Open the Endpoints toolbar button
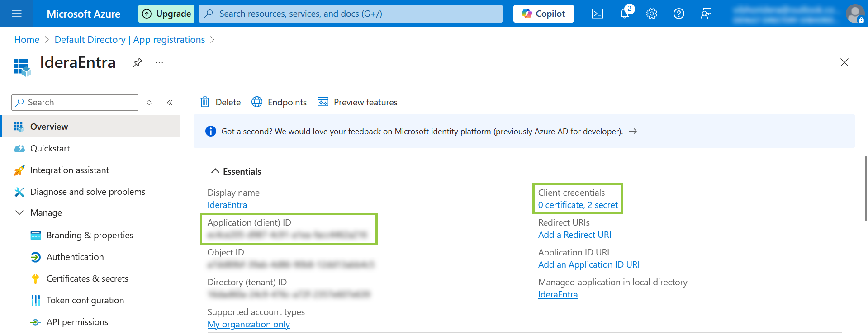868x335 pixels. [279, 102]
